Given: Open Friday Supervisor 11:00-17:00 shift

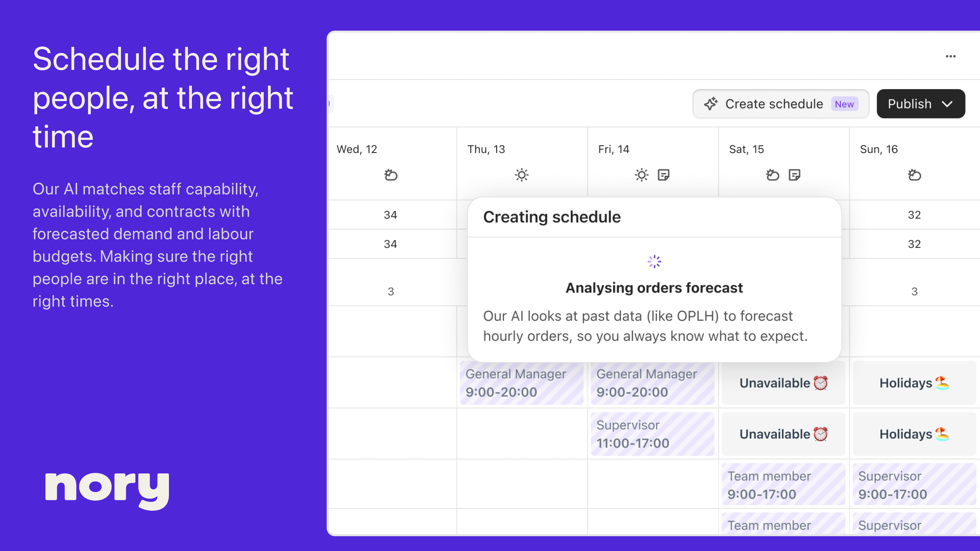Looking at the screenshot, I should (652, 434).
